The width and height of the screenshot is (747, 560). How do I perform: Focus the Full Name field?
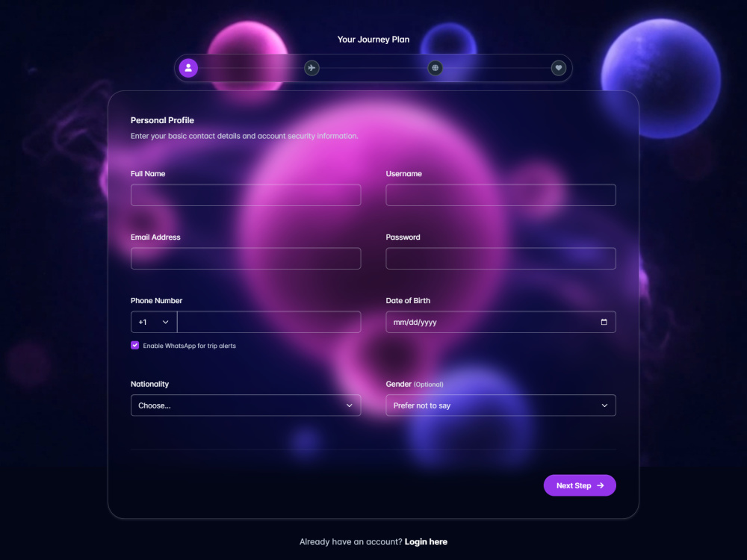(246, 195)
